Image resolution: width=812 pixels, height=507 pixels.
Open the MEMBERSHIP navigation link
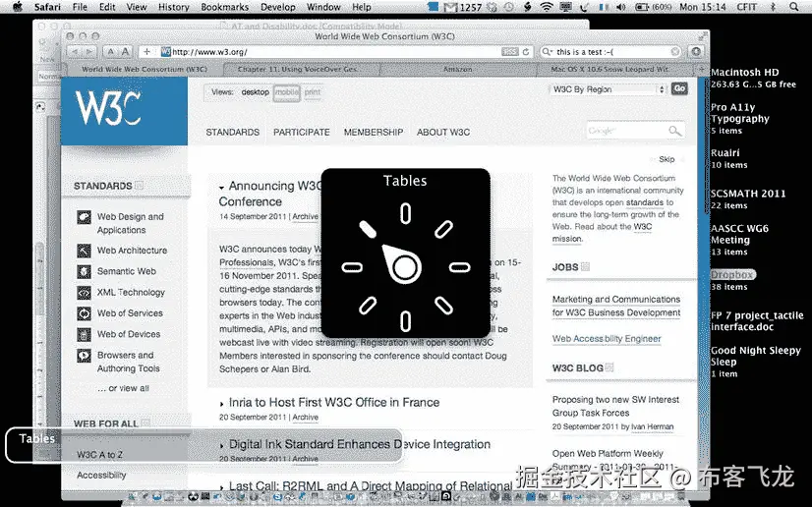(x=374, y=133)
